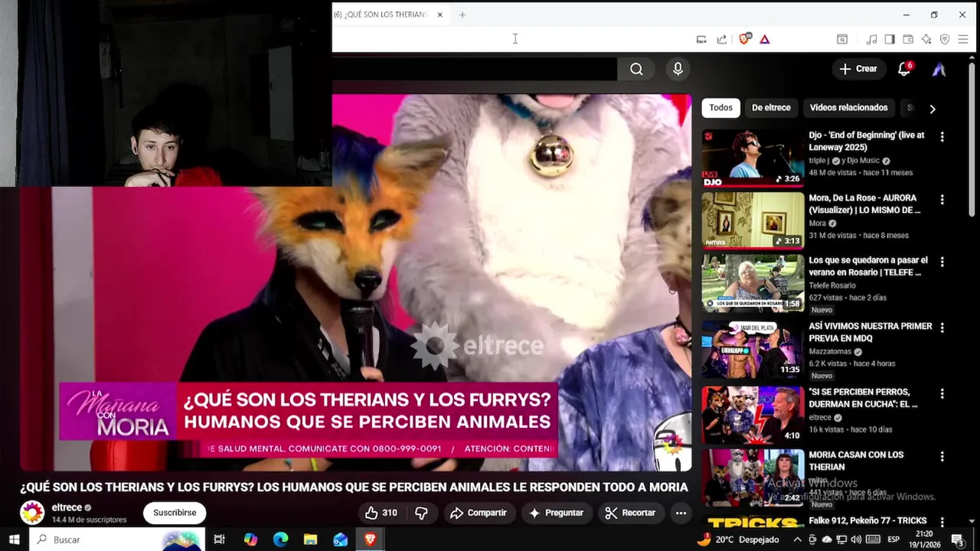Open Outlook mail icon on taskbar
Image resolution: width=980 pixels, height=551 pixels.
tap(341, 540)
